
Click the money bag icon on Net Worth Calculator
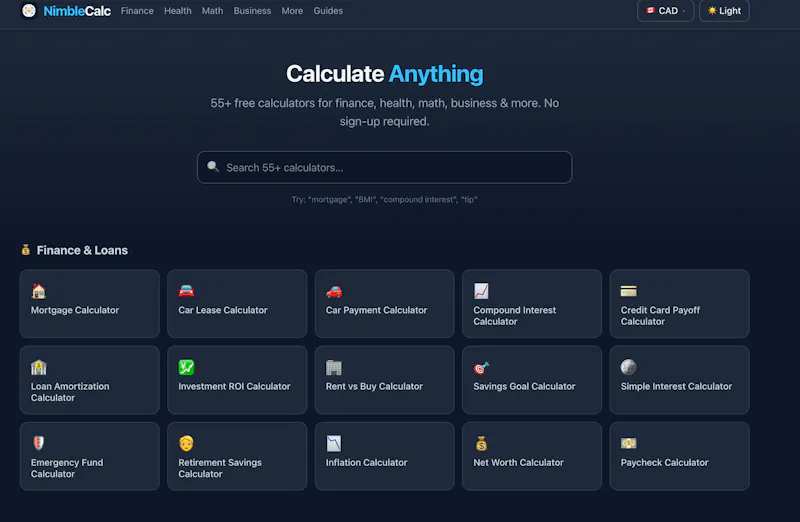click(481, 443)
